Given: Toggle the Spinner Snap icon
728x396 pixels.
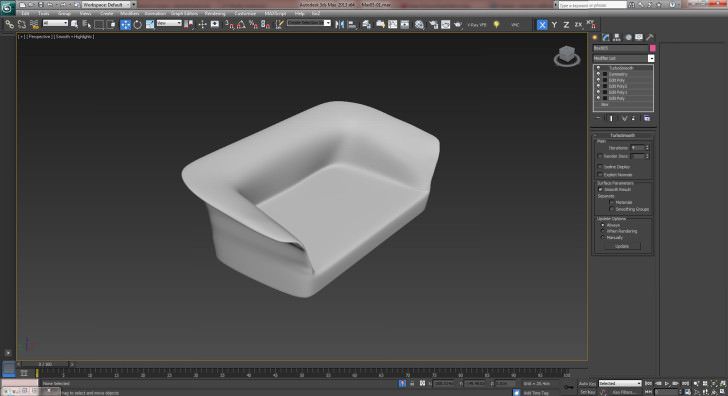Looking at the screenshot, I should 265,24.
